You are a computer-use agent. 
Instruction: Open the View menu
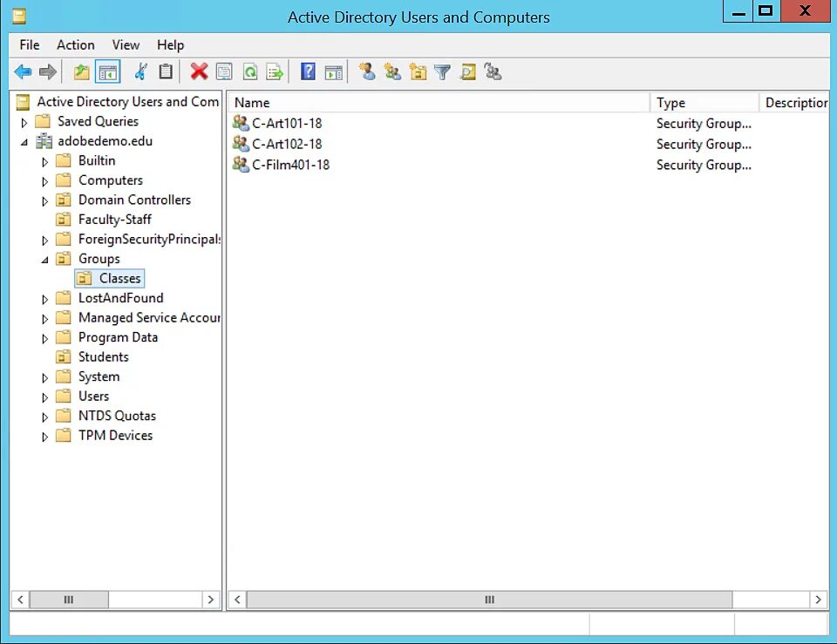coord(126,45)
